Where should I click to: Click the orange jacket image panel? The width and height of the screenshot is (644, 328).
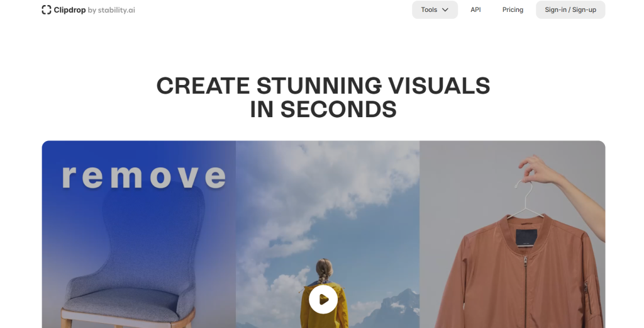click(x=512, y=234)
